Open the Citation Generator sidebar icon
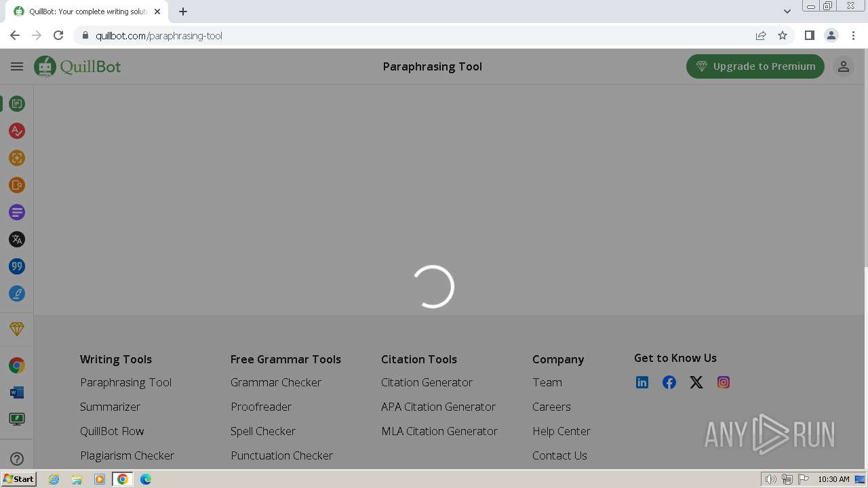 17,266
